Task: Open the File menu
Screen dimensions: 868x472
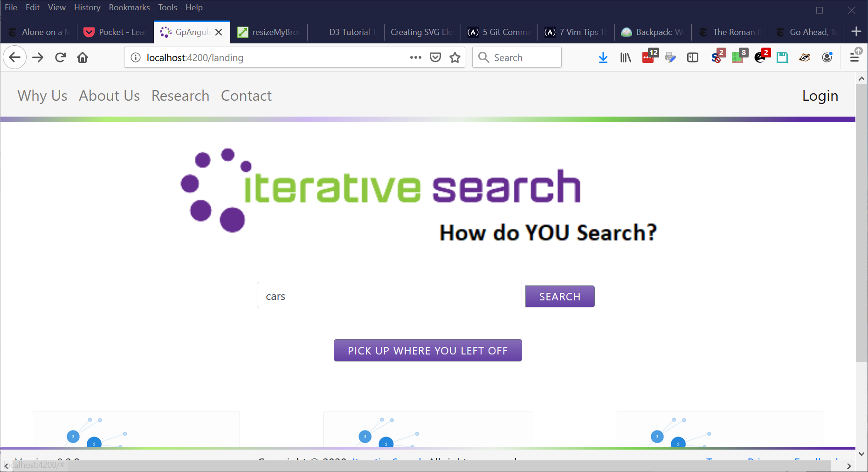Action: tap(11, 7)
